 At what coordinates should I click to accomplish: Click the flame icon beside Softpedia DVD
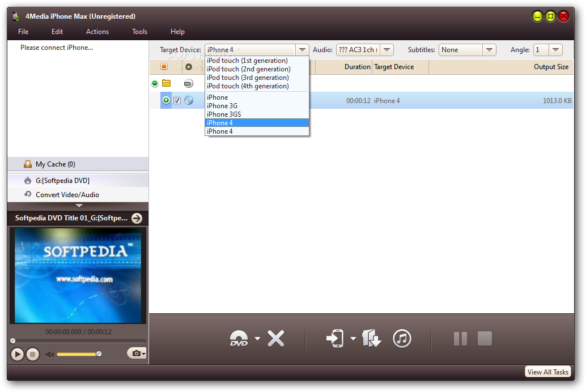[28, 181]
